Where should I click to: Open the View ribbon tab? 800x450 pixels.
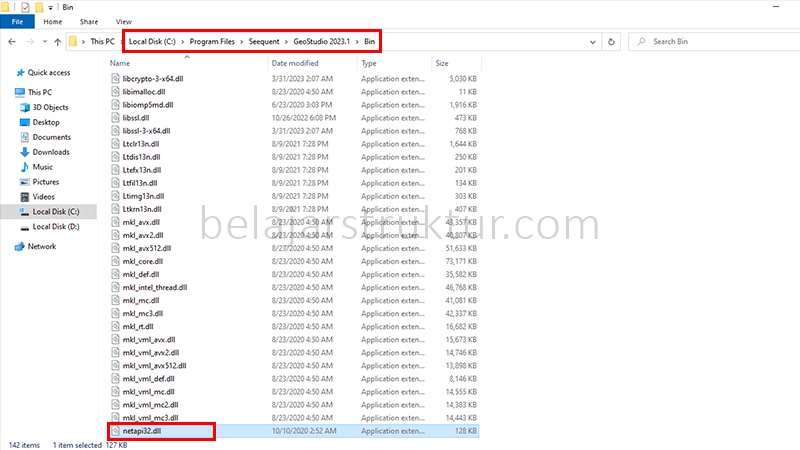coord(123,22)
